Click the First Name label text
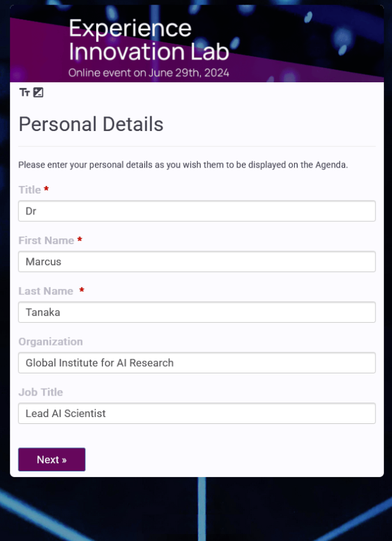This screenshot has width=392, height=541. [x=46, y=240]
